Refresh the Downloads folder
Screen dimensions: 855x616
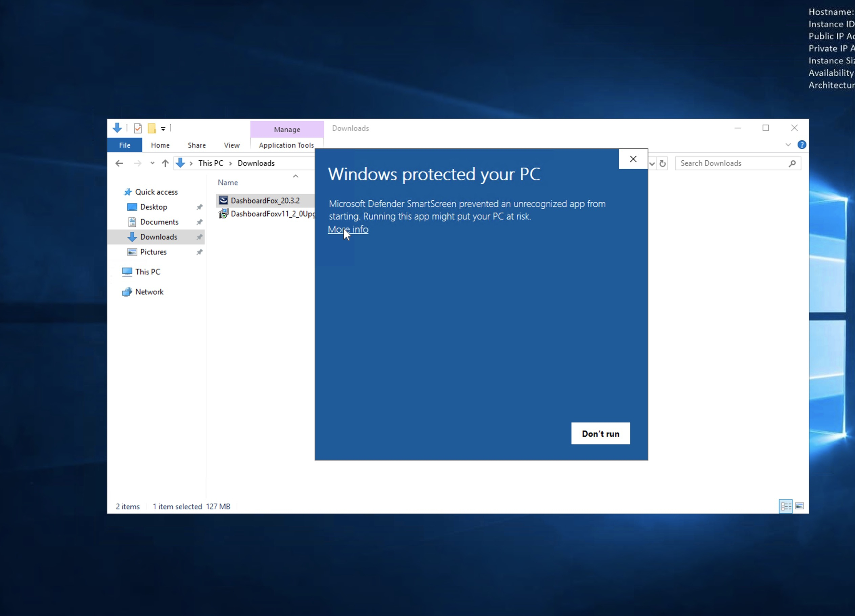click(662, 163)
